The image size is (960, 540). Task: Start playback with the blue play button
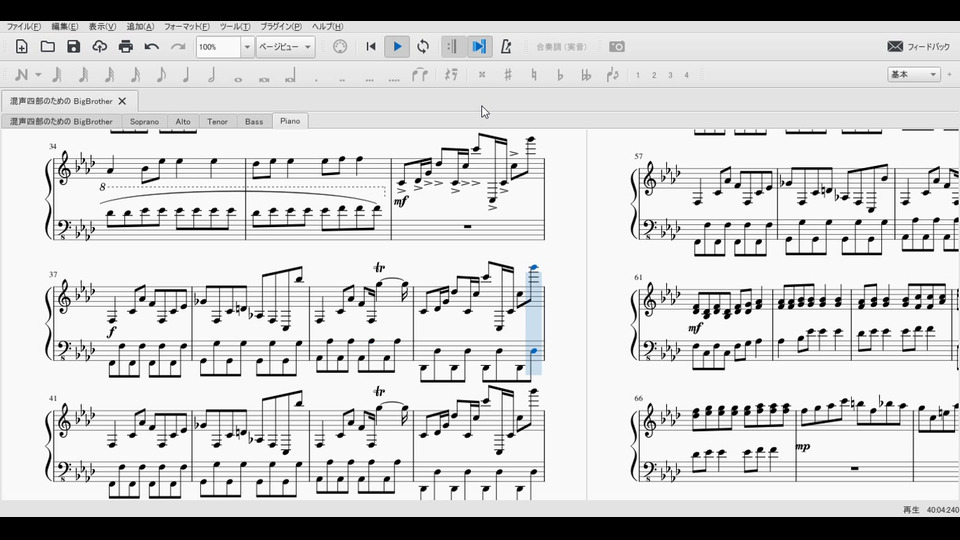click(x=397, y=47)
